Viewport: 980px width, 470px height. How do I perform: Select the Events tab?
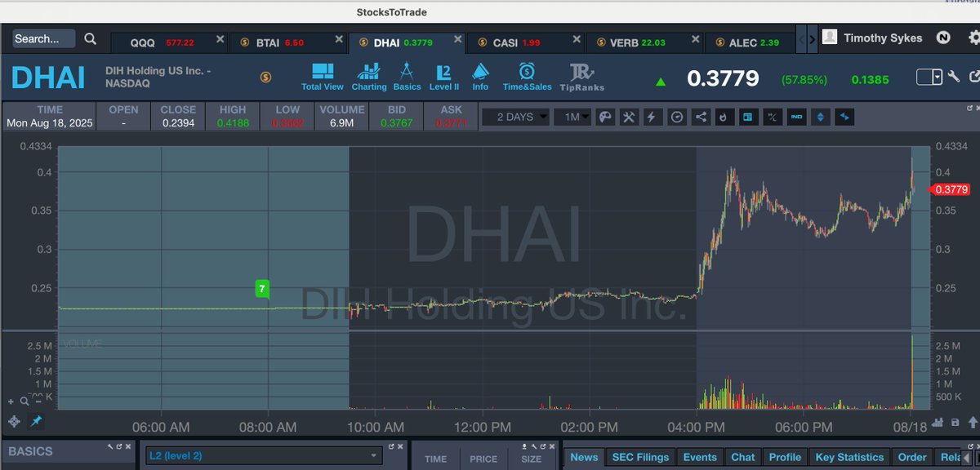pyautogui.click(x=700, y=457)
